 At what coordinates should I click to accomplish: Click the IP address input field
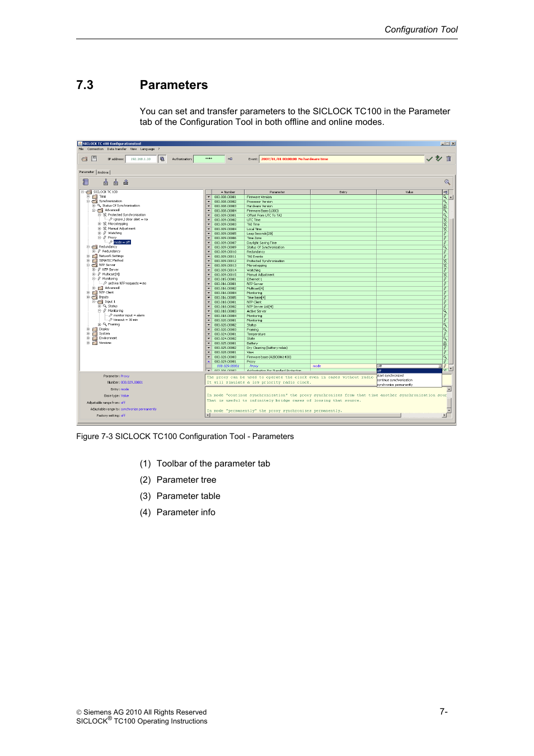coord(141,159)
